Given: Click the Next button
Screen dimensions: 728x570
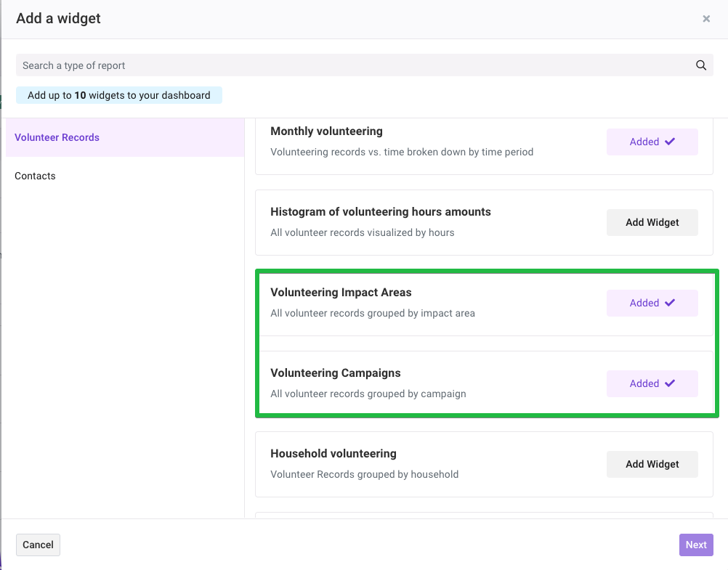Looking at the screenshot, I should [696, 545].
